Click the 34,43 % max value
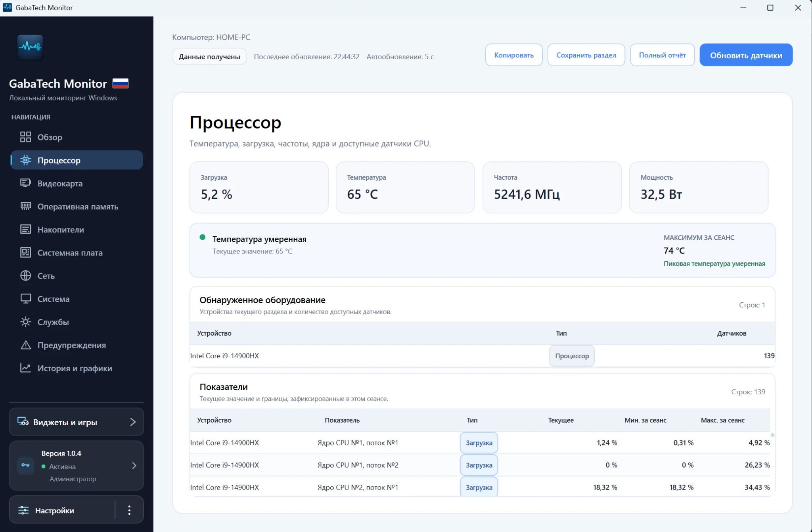 click(x=757, y=487)
